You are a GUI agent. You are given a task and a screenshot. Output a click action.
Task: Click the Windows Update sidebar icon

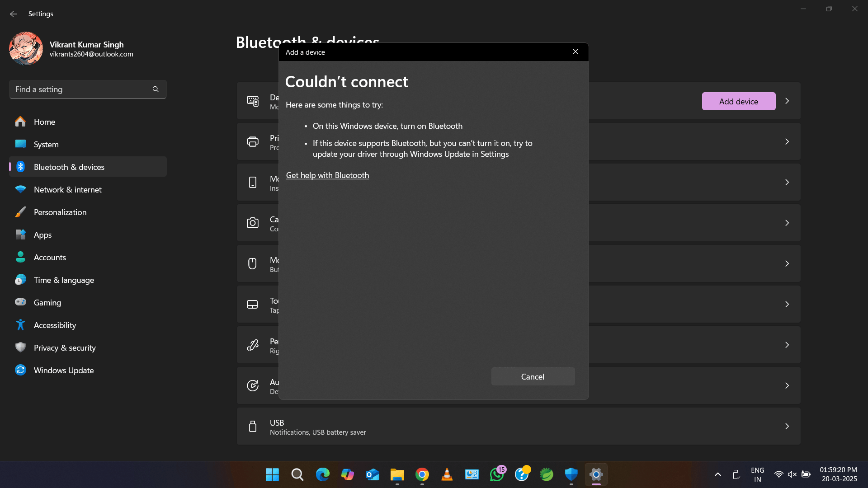[20, 370]
